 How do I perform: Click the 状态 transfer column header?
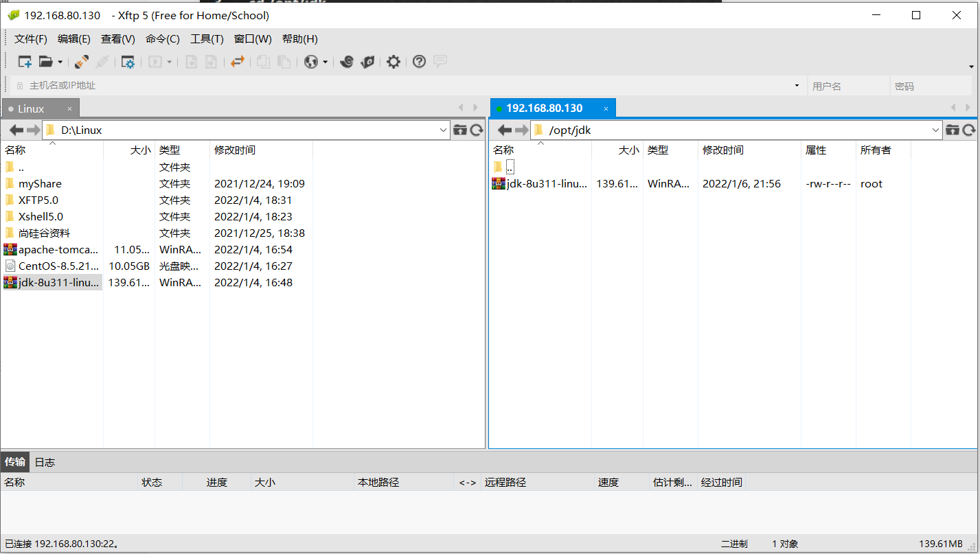(152, 482)
